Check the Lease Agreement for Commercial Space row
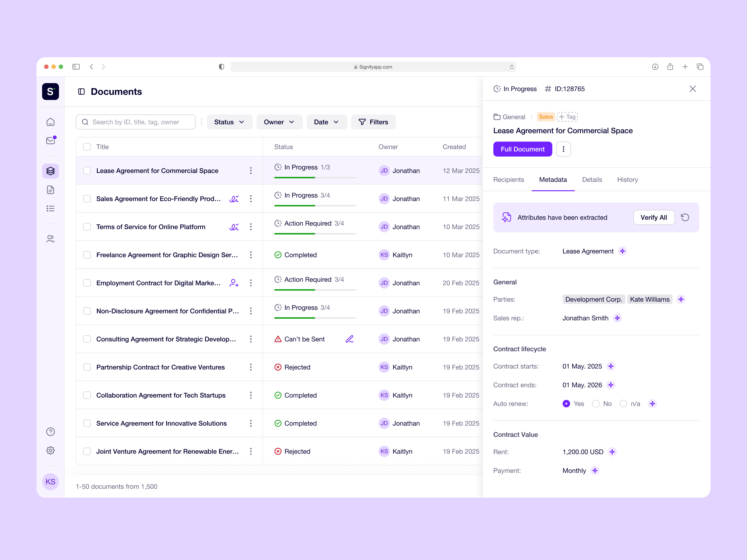This screenshot has height=560, width=747. [x=87, y=171]
